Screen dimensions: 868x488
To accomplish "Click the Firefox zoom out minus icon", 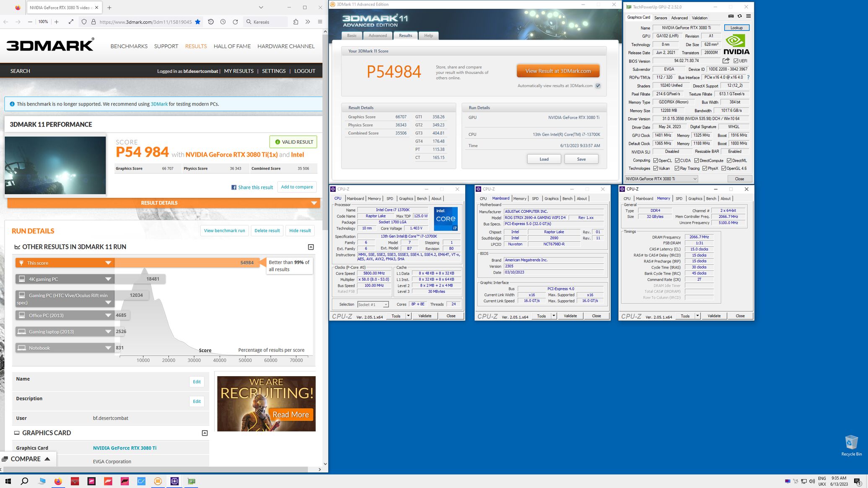I will tap(30, 22).
